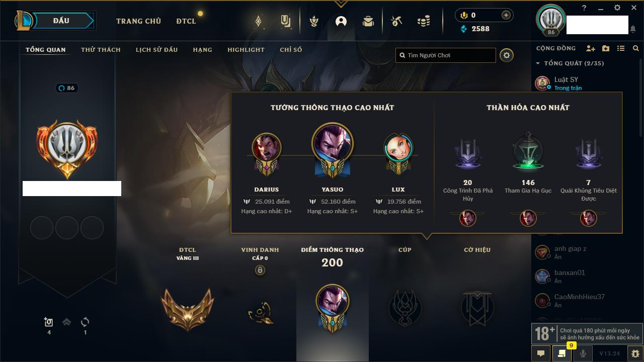Click the add RP plus button
Screen dimensions: 644x362
(506, 15)
